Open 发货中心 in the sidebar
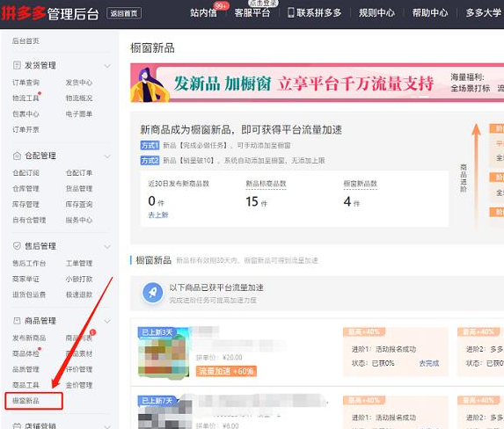 pyautogui.click(x=79, y=83)
